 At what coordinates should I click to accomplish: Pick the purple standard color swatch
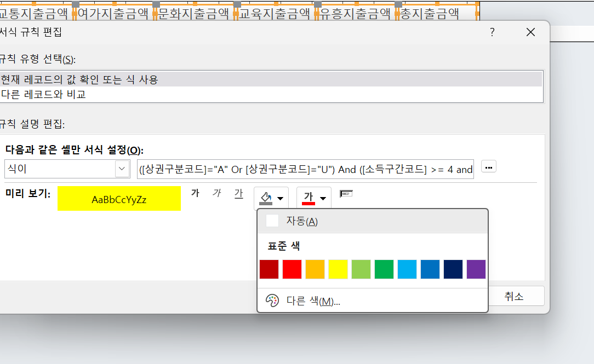(476, 269)
